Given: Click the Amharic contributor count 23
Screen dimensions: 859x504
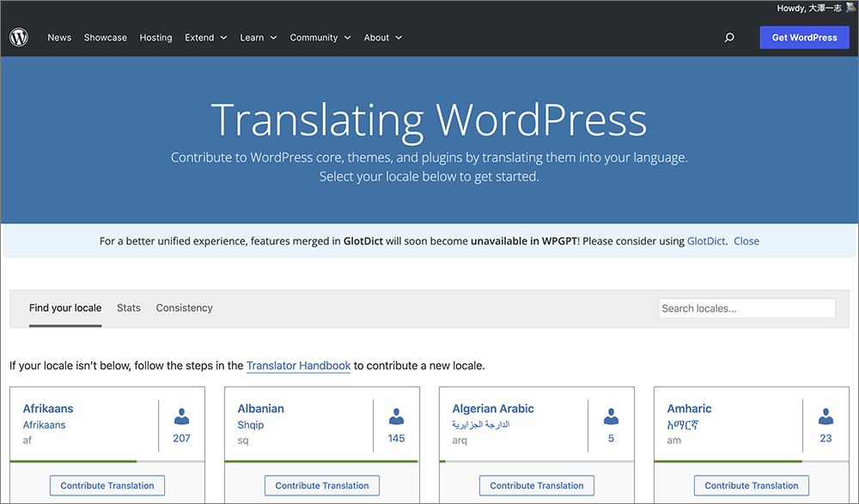Looking at the screenshot, I should (825, 438).
